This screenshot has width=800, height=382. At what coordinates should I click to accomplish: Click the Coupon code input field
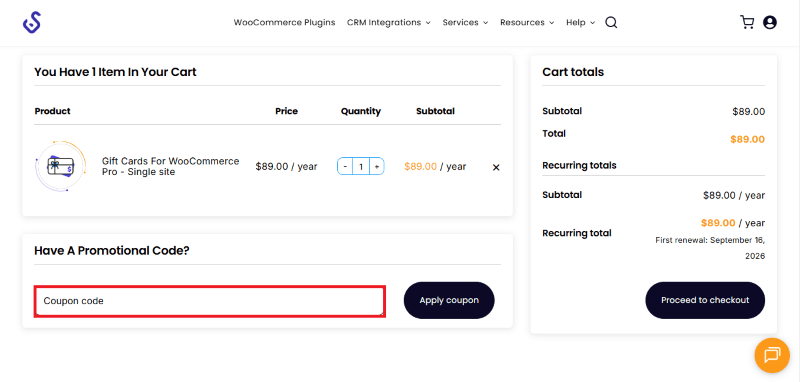click(210, 301)
